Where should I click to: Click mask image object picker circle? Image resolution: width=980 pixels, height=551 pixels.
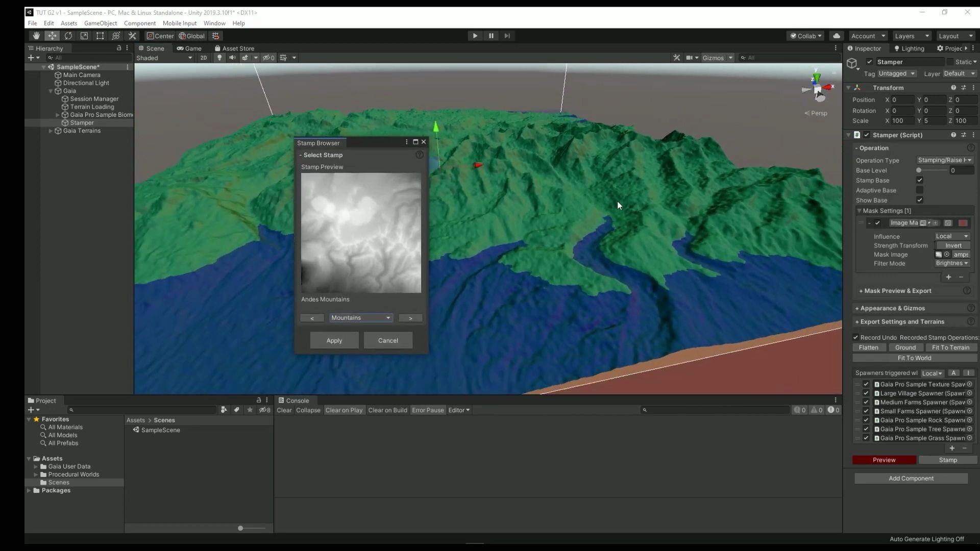click(x=947, y=255)
